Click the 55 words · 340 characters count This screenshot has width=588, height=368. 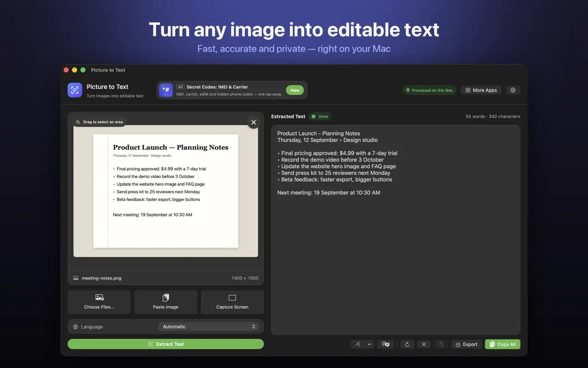(493, 116)
